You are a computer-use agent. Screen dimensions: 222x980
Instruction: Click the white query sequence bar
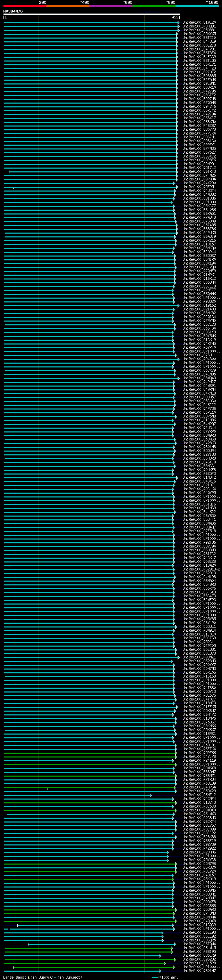(x=92, y=14)
